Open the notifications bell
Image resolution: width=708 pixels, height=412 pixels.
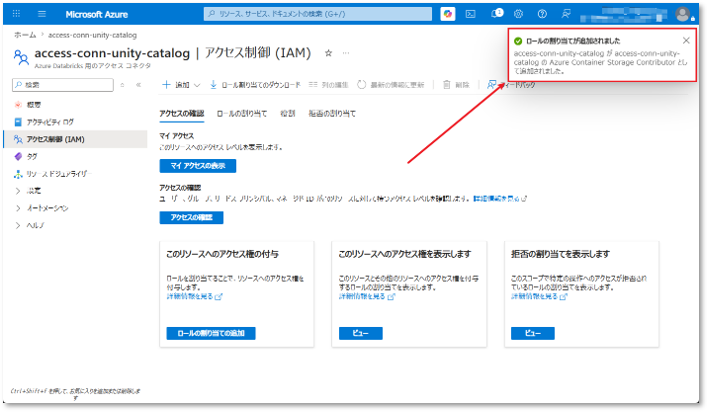(497, 14)
